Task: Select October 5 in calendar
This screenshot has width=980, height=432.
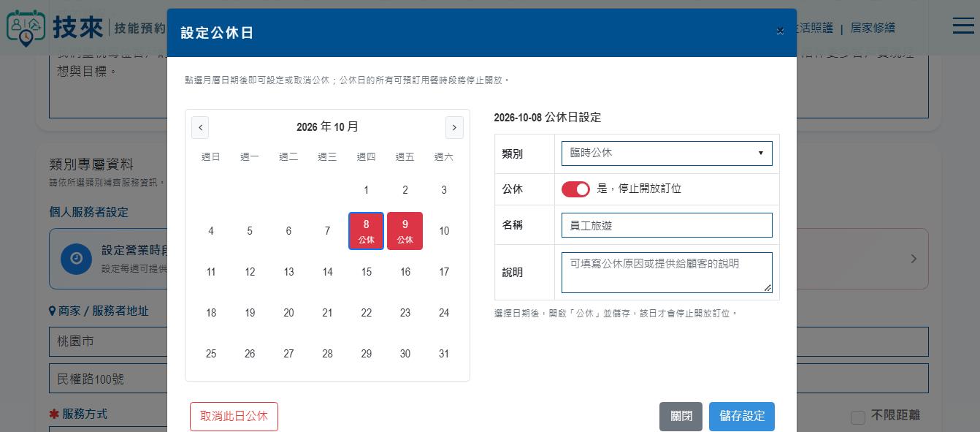Action: point(250,231)
